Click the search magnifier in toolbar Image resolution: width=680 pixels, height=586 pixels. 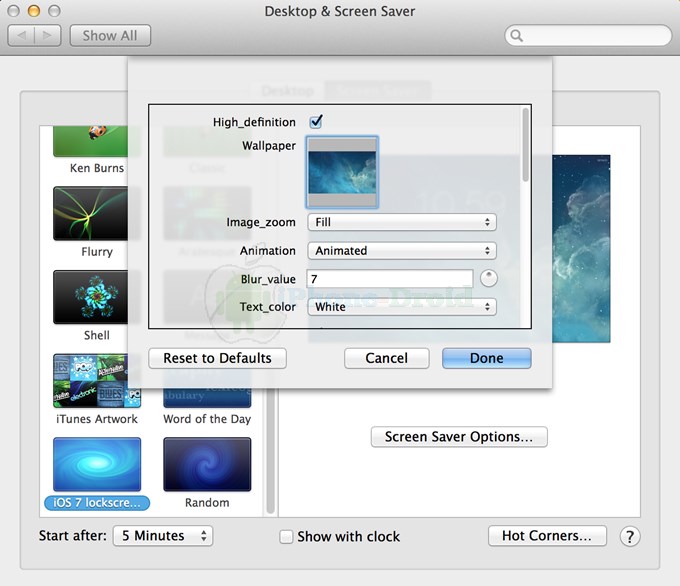click(517, 36)
